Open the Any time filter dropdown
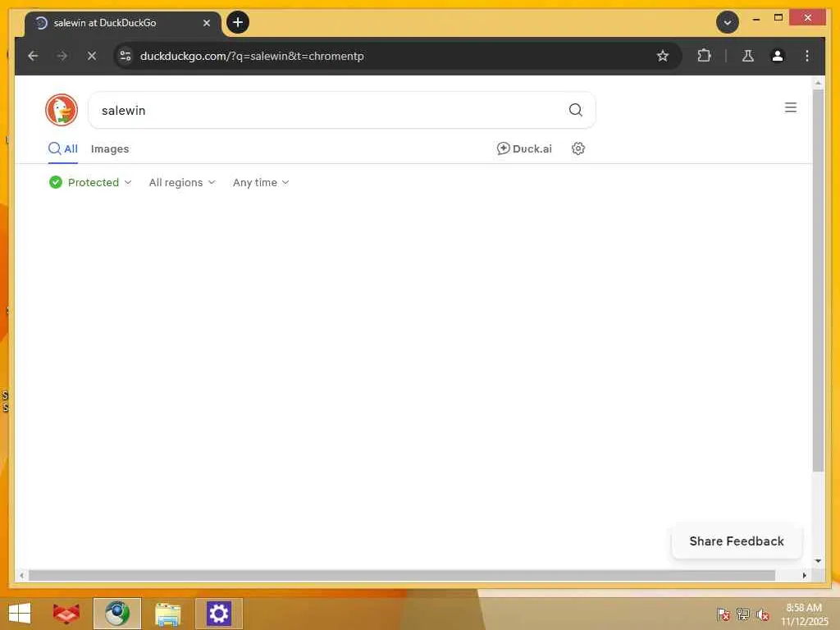Image resolution: width=840 pixels, height=630 pixels. [x=261, y=182]
